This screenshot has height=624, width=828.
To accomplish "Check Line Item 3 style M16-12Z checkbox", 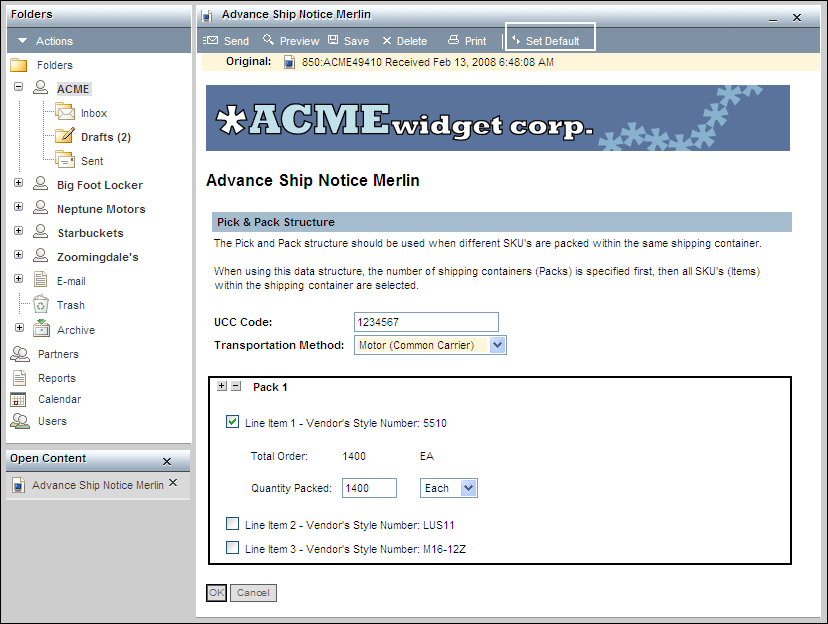I will 232,547.
